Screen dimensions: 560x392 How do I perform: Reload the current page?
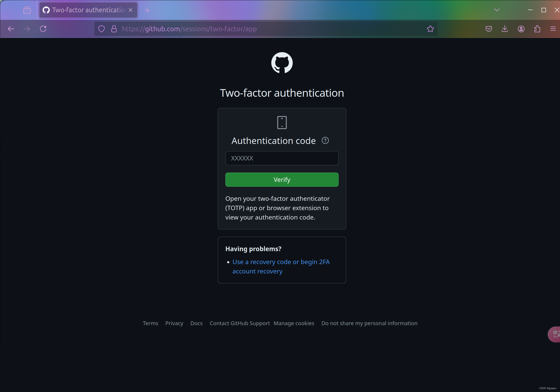(x=43, y=29)
